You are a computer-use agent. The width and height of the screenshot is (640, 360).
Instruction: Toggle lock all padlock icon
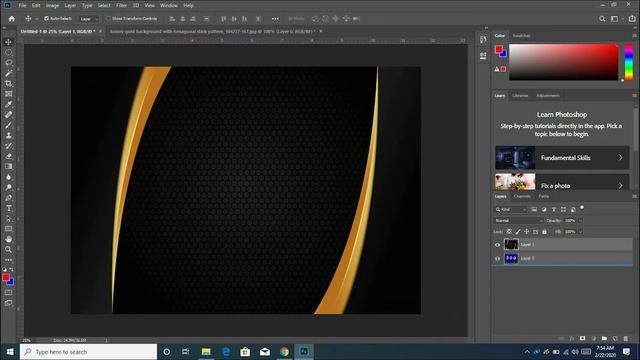(544, 231)
